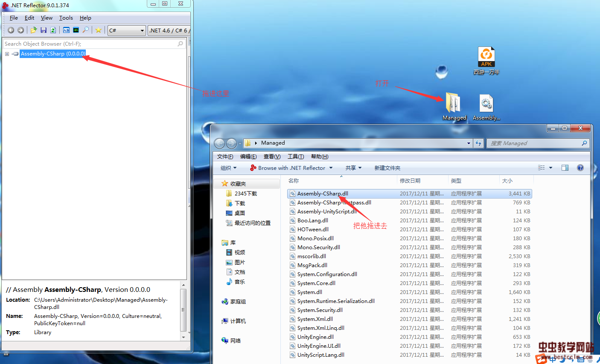Click arrow beside Managed in address bar
The width and height of the screenshot is (600, 364).
pyautogui.click(x=256, y=143)
